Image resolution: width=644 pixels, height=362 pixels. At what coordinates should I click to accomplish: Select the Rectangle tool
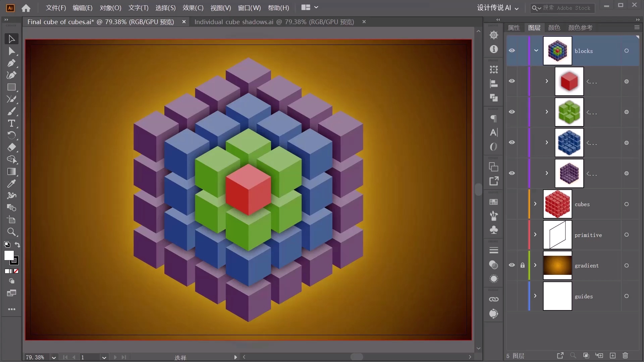[11, 87]
